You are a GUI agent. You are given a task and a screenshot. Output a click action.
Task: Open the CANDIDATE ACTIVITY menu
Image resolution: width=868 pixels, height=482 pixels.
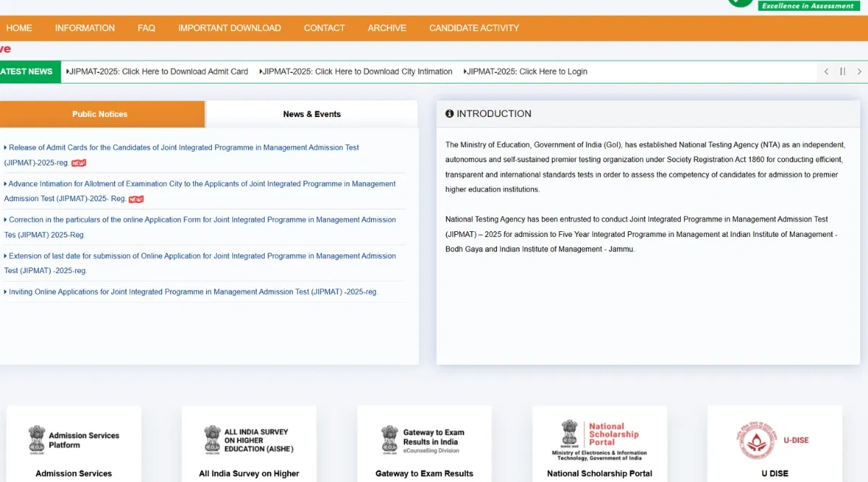[x=474, y=28]
